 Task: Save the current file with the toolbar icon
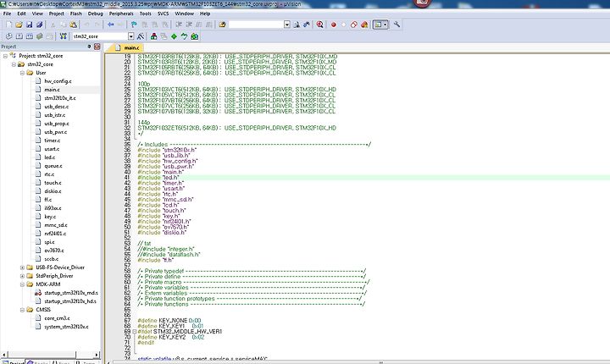pyautogui.click(x=29, y=25)
